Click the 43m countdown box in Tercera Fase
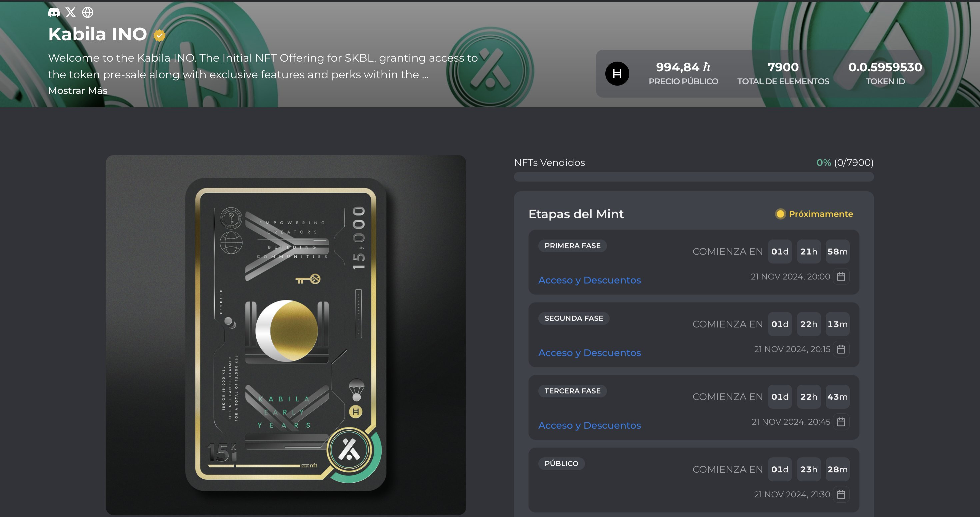 (837, 397)
